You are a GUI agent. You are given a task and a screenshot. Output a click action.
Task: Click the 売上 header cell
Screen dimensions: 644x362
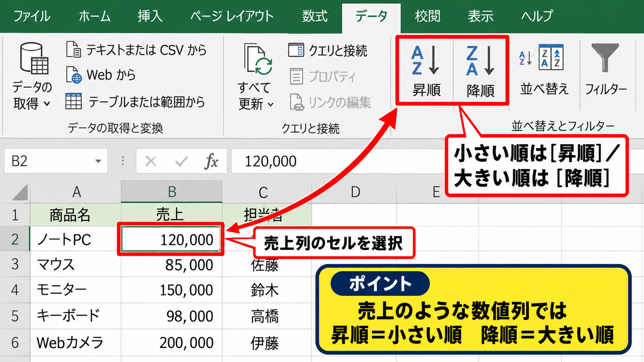point(172,215)
